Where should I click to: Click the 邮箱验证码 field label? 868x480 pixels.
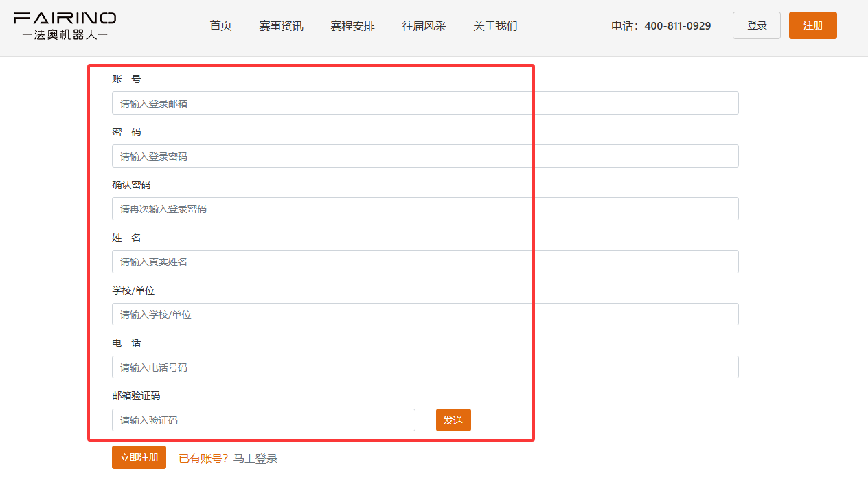136,396
